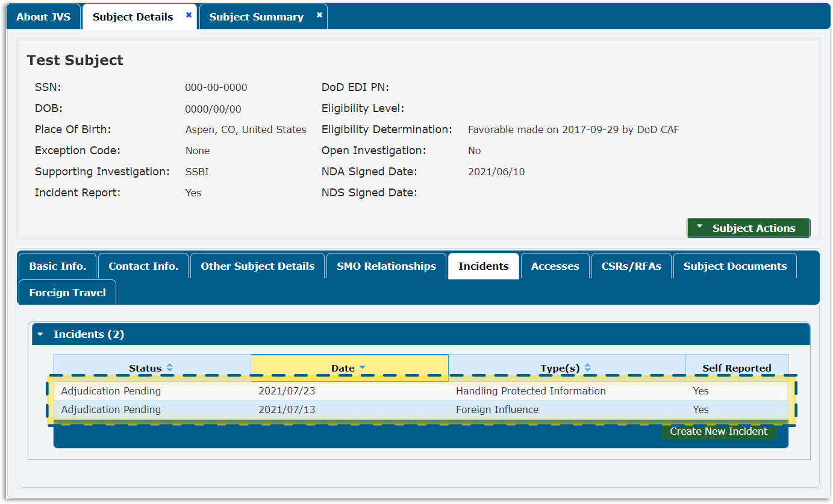The image size is (833, 504).
Task: Click Incident Report value Yes
Action: (x=193, y=193)
